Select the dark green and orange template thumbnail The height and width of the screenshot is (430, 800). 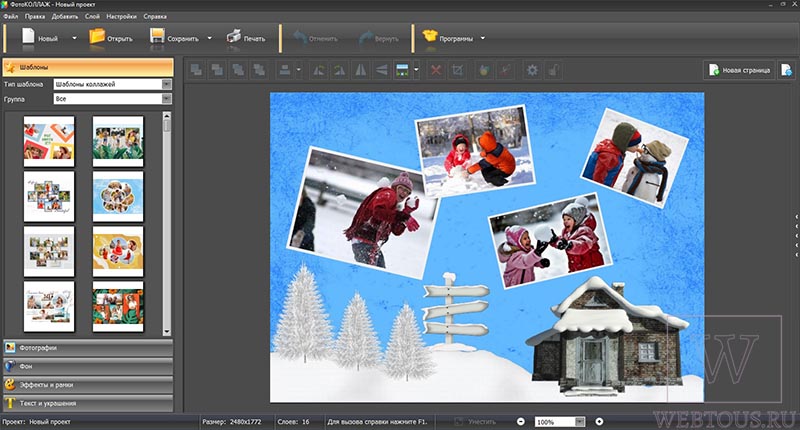point(118,307)
